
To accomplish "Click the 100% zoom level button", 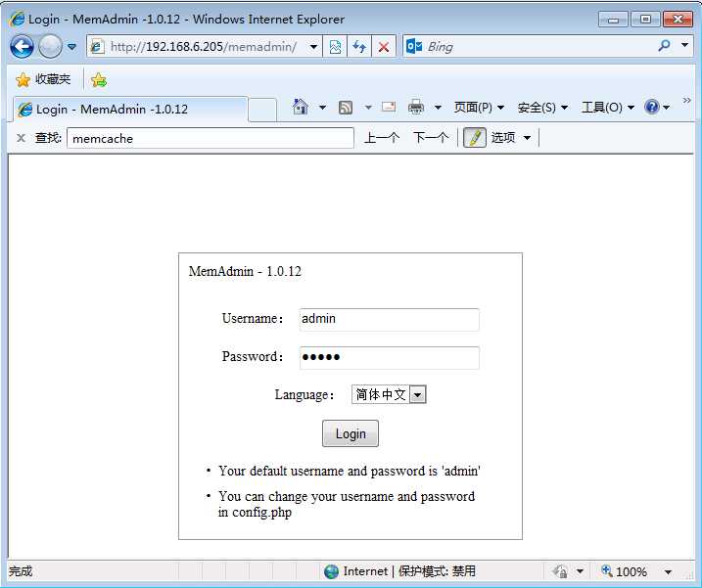I will click(624, 571).
